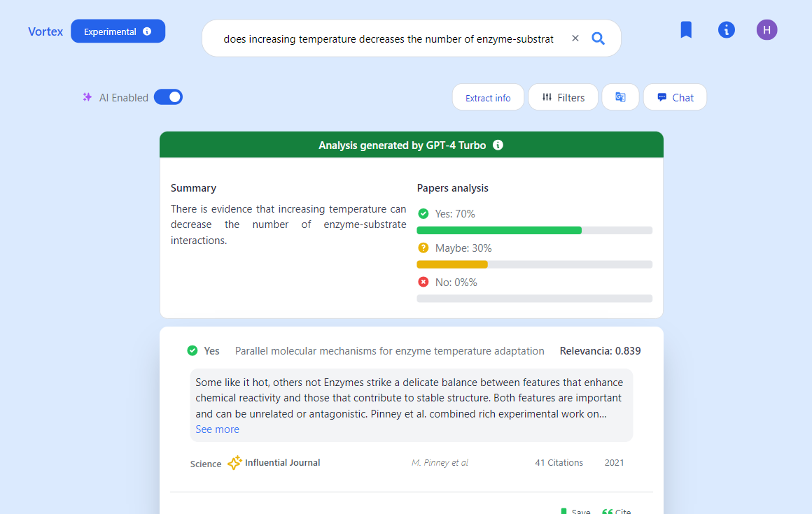Open the Parallel molecular mechanisms paper title
Screen dimensions: 812x514
pos(389,351)
